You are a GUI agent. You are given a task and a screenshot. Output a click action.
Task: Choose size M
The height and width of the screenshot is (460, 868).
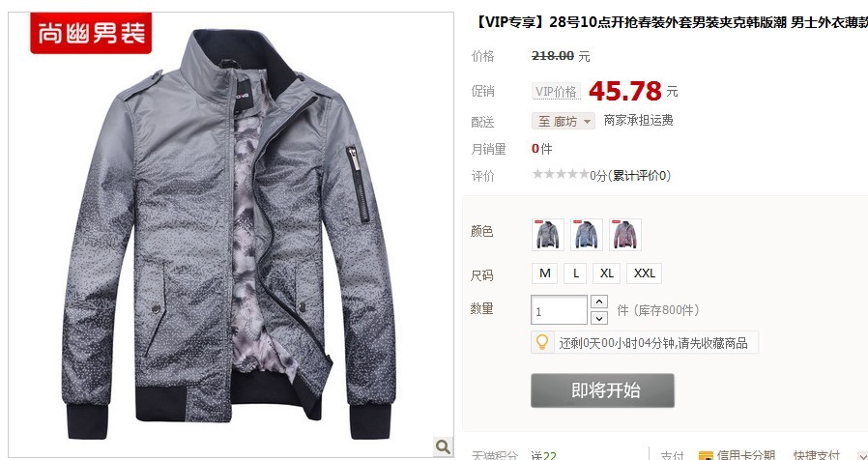pos(545,273)
